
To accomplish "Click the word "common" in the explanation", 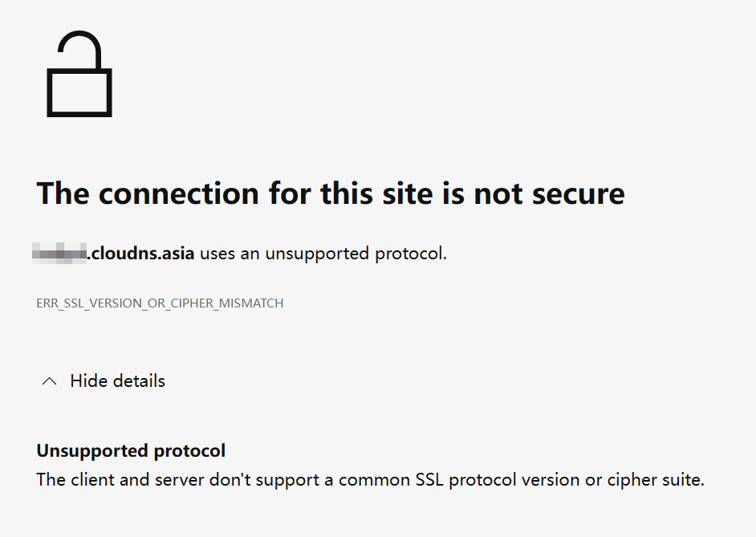I will 372,481.
